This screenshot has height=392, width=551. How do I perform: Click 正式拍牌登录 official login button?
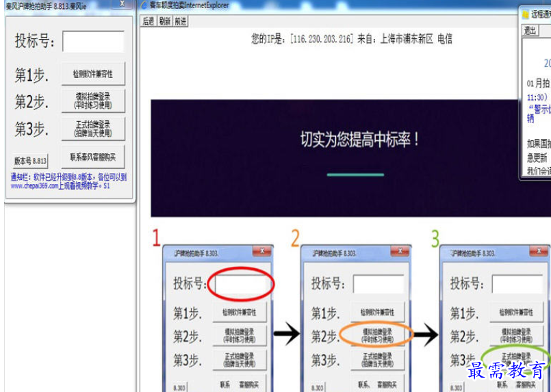(x=93, y=129)
